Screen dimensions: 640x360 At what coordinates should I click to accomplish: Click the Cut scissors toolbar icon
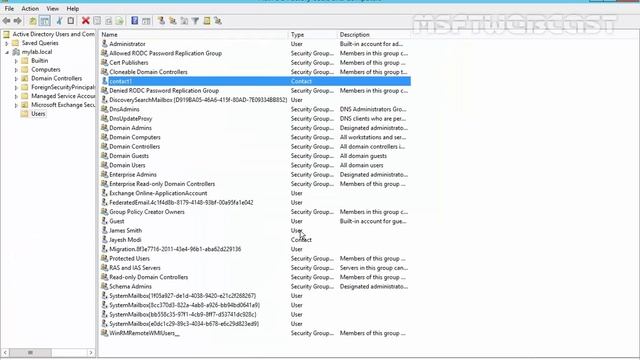(59, 21)
